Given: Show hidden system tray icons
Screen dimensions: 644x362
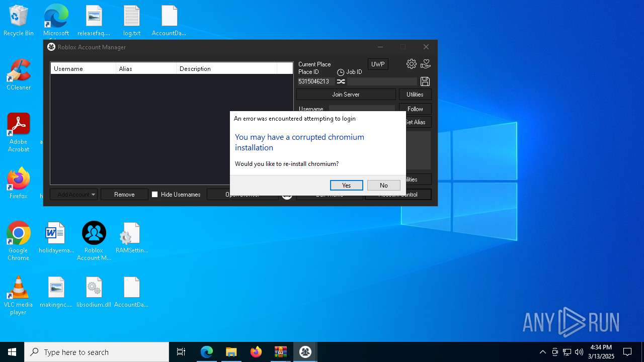Looking at the screenshot, I should [542, 352].
